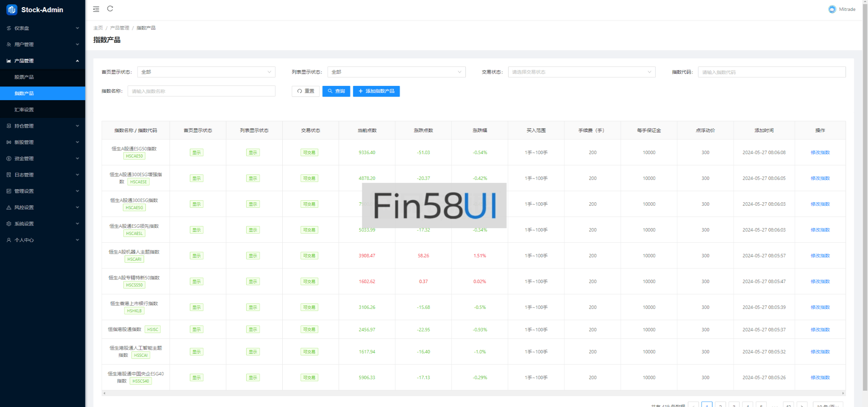Open the 首页显示状态 dropdown
Viewport: 868px width, 407px height.
206,72
